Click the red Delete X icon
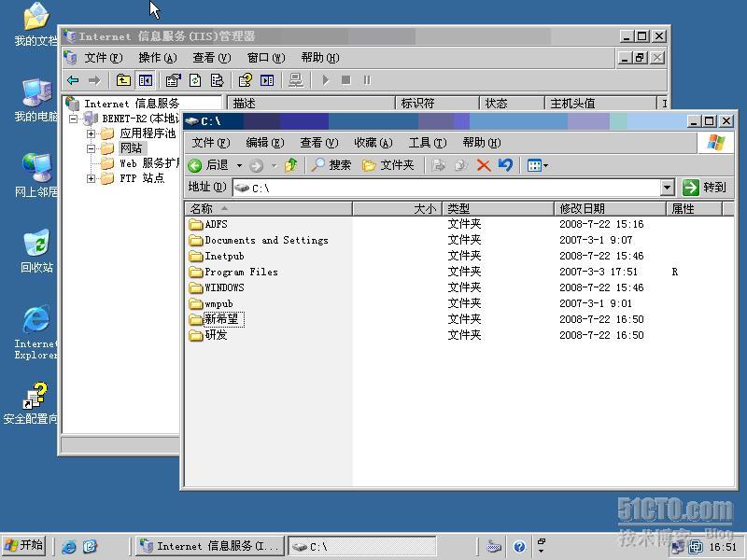Screen dimensions: 747x560 [x=484, y=165]
